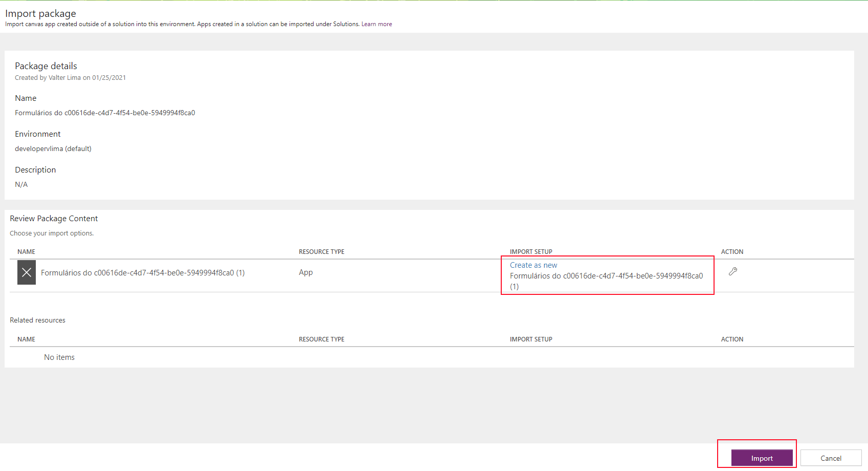Click the wrench icon to change import setup
Image resolution: width=868 pixels, height=471 pixels.
[733, 271]
